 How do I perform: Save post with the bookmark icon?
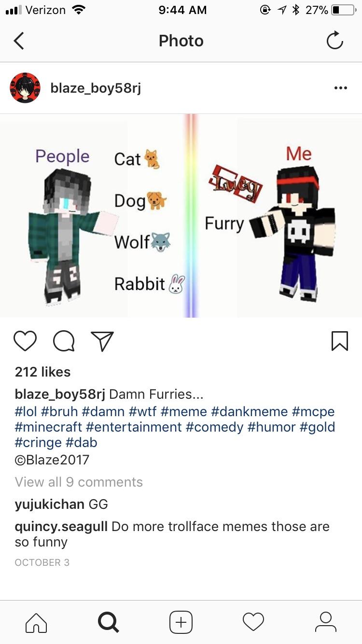340,341
